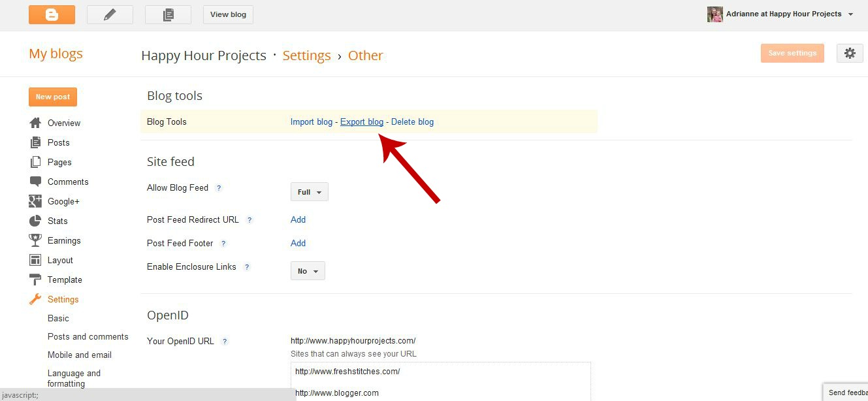Click Other in the breadcrumb
Viewport: 868px width, 401px height.
365,56
